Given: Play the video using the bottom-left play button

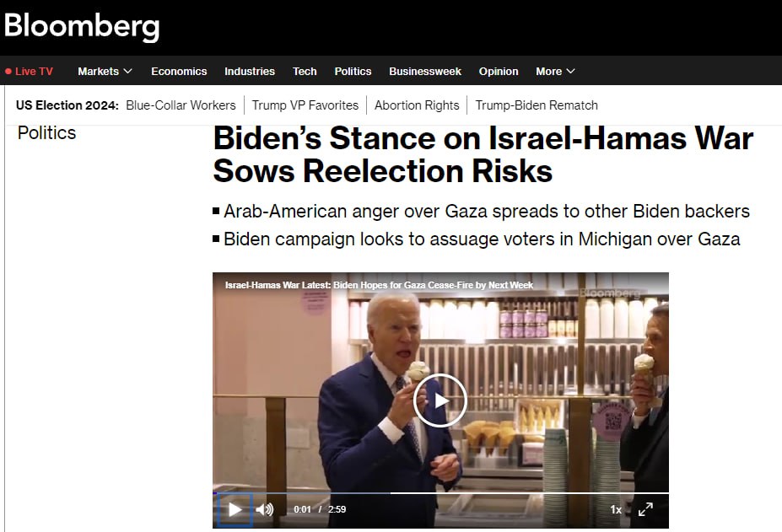Looking at the screenshot, I should [235, 509].
